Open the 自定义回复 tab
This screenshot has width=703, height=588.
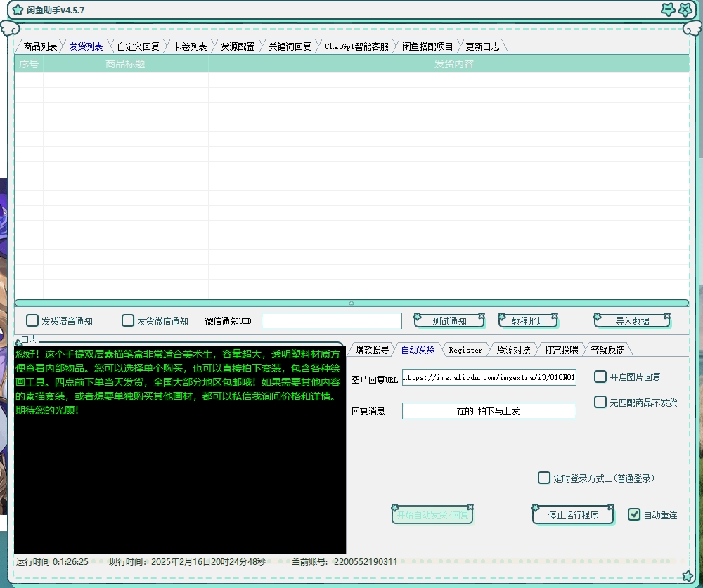tap(138, 46)
